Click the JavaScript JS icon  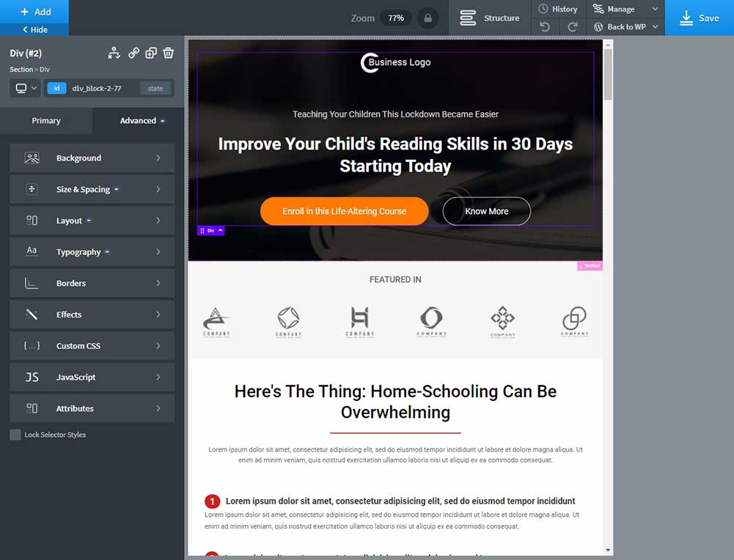coord(32,377)
